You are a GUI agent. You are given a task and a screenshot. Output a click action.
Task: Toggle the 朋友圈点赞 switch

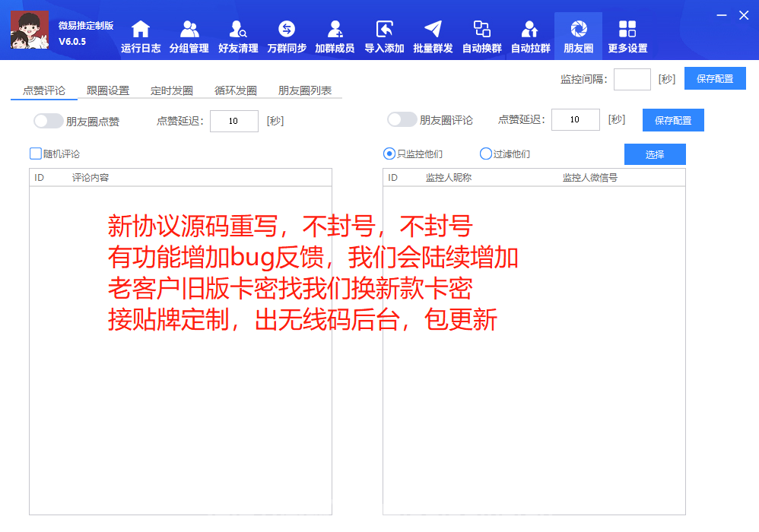(x=48, y=121)
